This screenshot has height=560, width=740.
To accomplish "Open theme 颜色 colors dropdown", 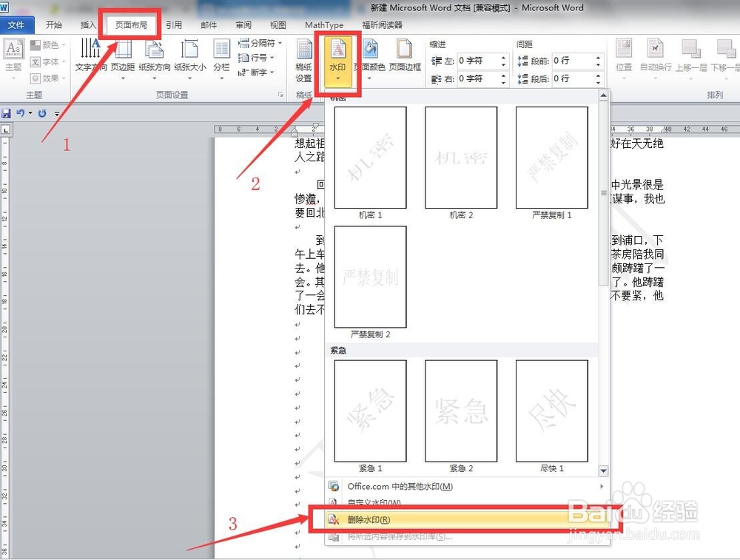I will (x=47, y=45).
